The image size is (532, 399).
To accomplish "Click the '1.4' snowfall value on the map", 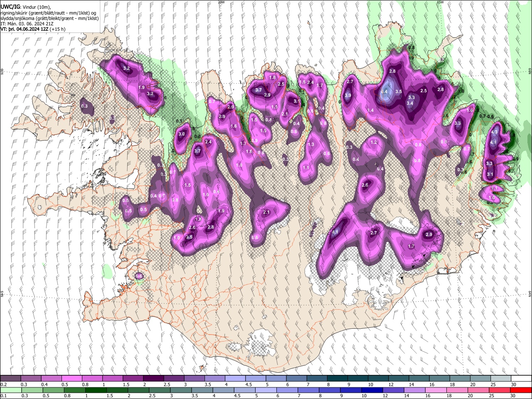I will (371, 110).
